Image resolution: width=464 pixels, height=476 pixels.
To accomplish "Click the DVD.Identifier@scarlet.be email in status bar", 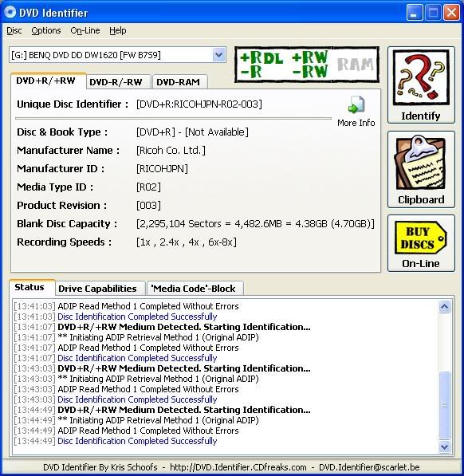I will pos(369,467).
